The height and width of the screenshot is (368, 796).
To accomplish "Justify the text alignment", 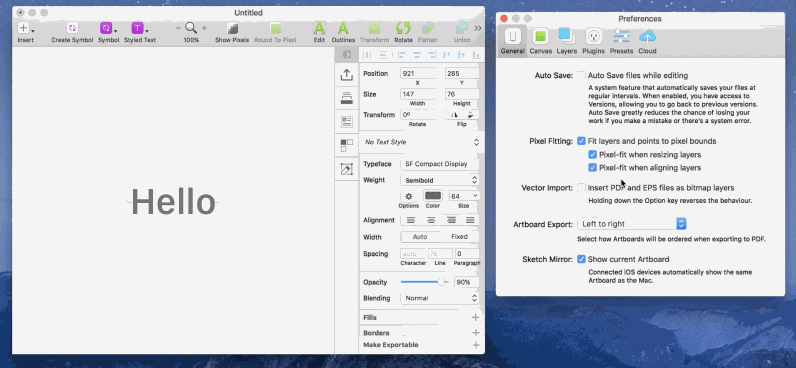I will (470, 220).
